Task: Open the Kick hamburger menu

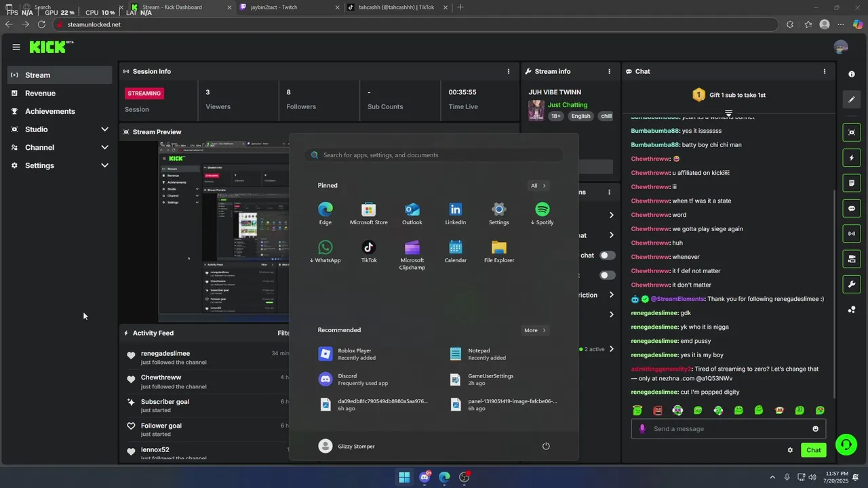Action: [x=16, y=47]
